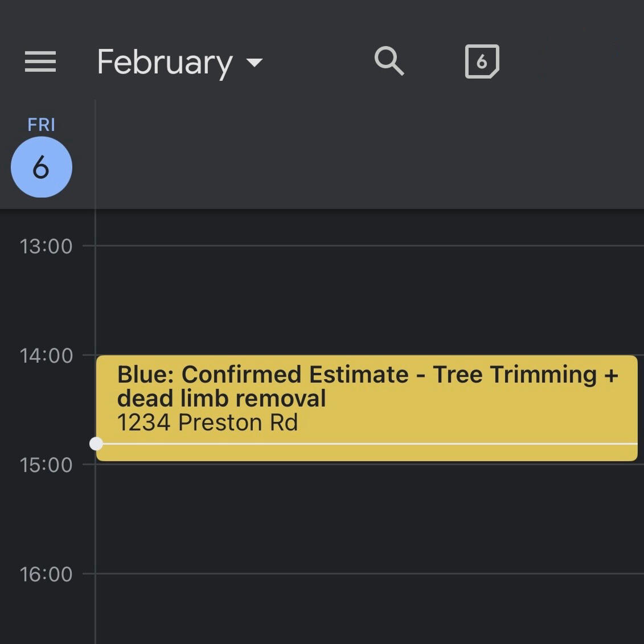644x644 pixels.
Task: Click the 1234 Preston Rd address
Action: click(207, 423)
